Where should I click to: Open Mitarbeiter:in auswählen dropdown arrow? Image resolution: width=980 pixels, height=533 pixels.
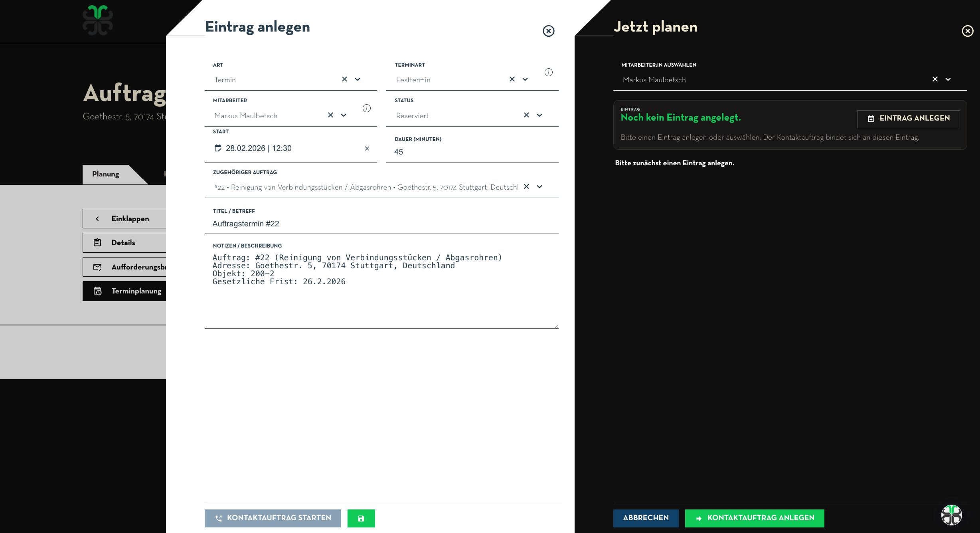948,79
